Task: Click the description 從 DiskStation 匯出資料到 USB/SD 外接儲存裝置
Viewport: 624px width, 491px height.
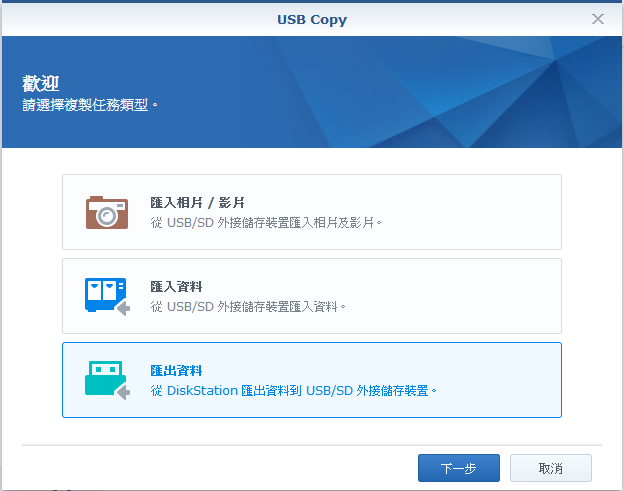Action: point(293,390)
